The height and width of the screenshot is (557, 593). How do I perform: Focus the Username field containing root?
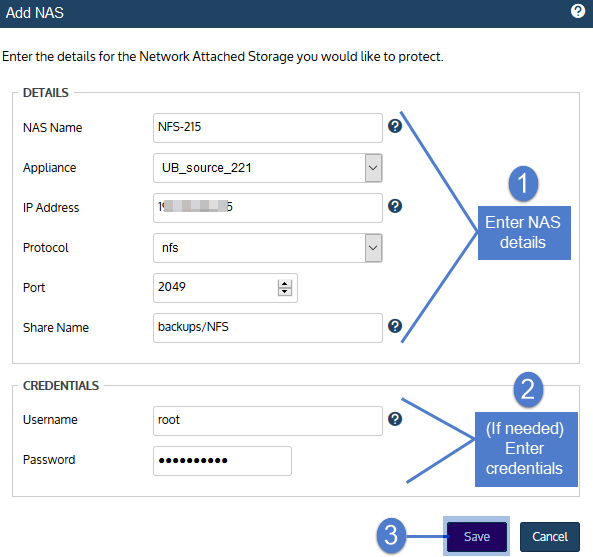tap(268, 421)
